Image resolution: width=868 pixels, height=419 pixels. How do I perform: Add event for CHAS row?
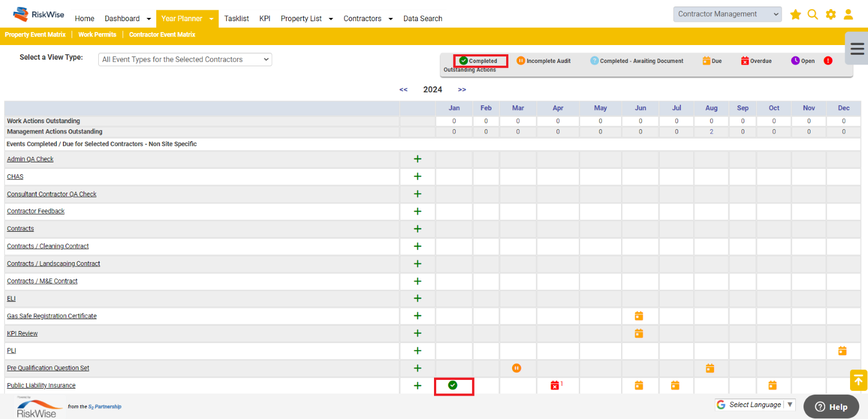point(418,176)
